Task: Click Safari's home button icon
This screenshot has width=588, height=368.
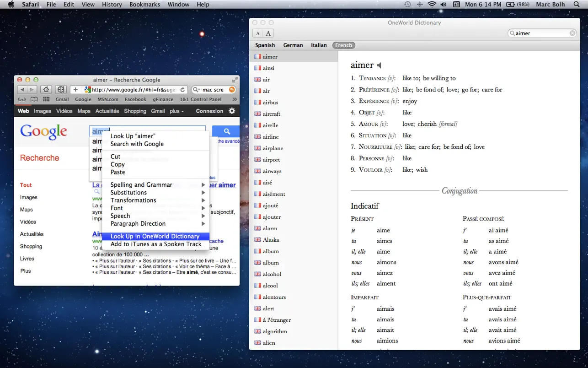Action: [x=46, y=90]
